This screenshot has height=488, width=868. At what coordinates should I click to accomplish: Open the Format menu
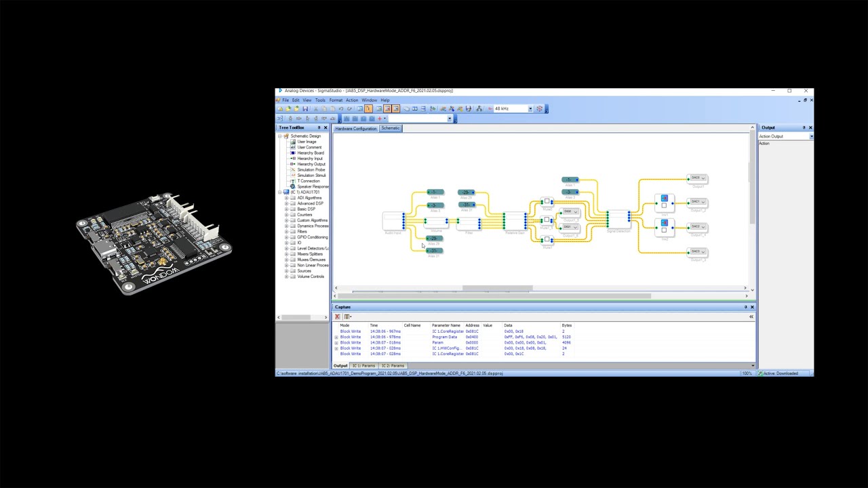(x=336, y=100)
